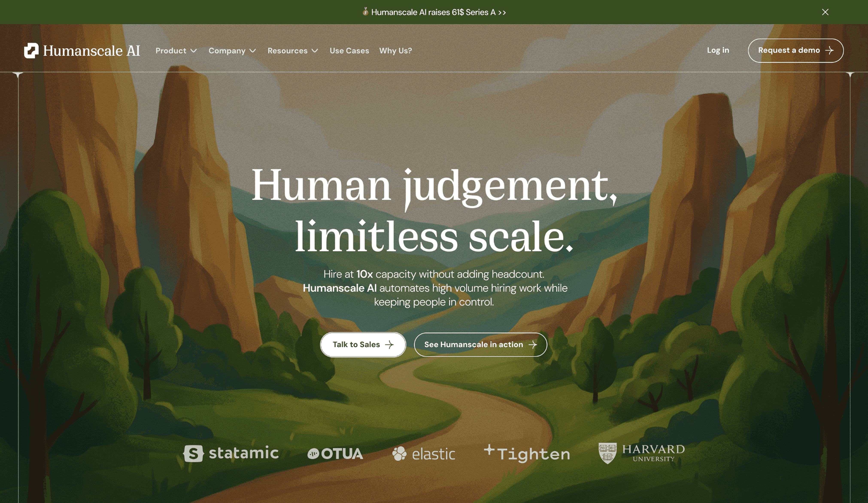Viewport: 868px width, 503px height.
Task: Dismiss the announcement banner with X
Action: (825, 12)
